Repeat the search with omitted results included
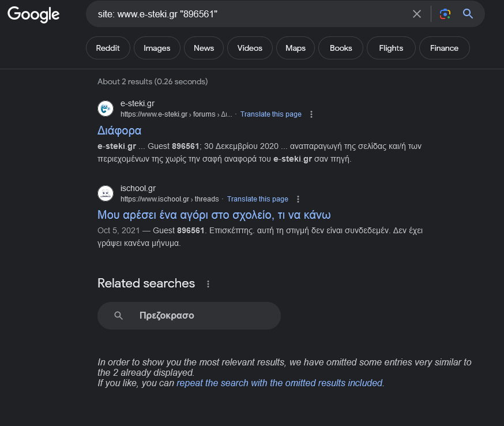The image size is (504, 426). [x=280, y=383]
